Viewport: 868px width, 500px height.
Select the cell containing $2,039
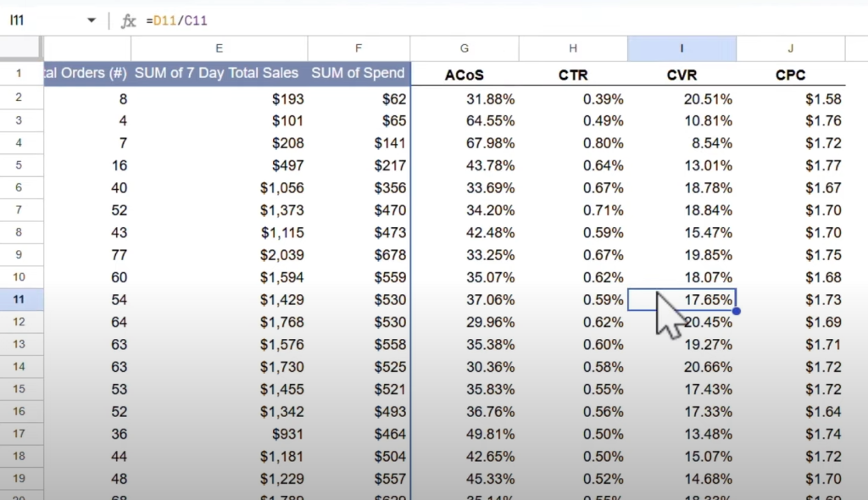pyautogui.click(x=220, y=255)
